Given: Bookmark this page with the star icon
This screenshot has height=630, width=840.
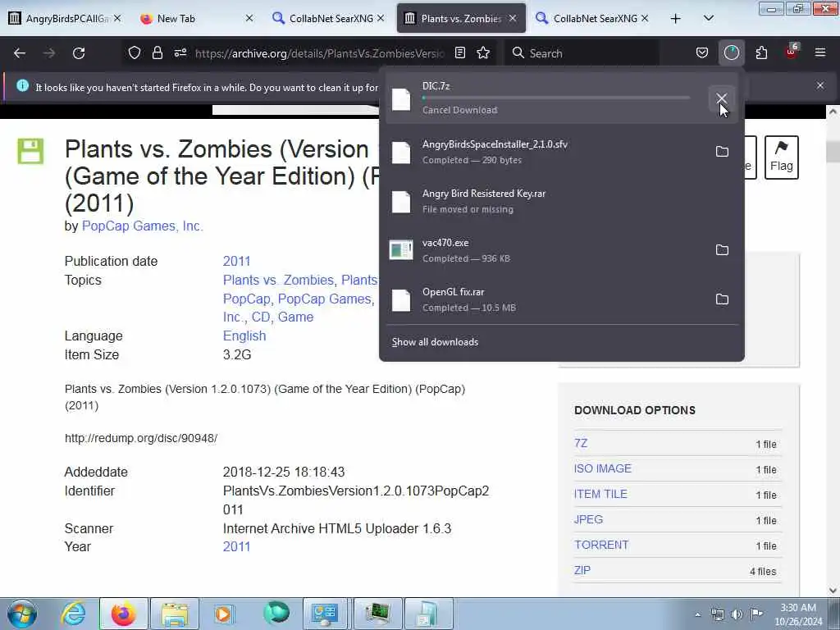Looking at the screenshot, I should [483, 53].
